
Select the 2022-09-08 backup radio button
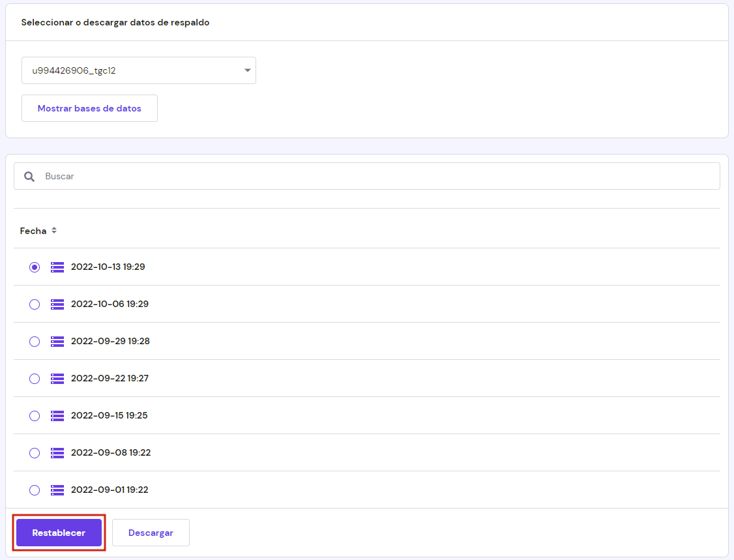coord(35,452)
